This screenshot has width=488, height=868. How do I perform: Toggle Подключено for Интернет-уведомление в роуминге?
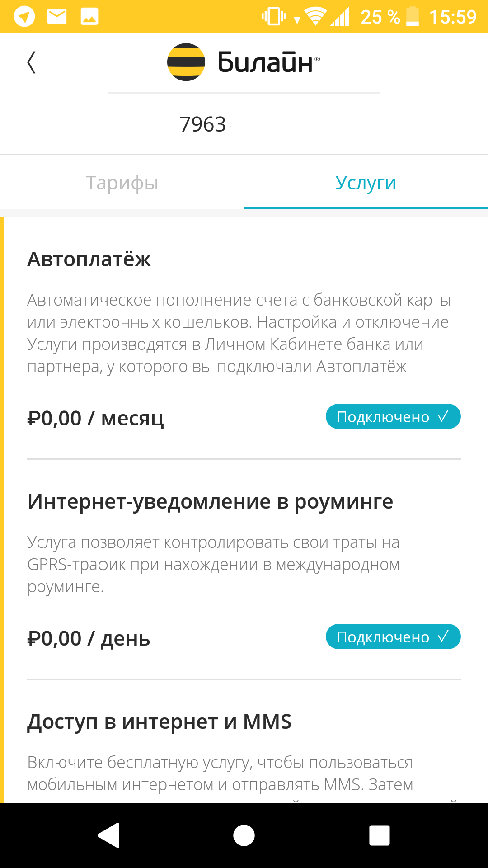[393, 637]
